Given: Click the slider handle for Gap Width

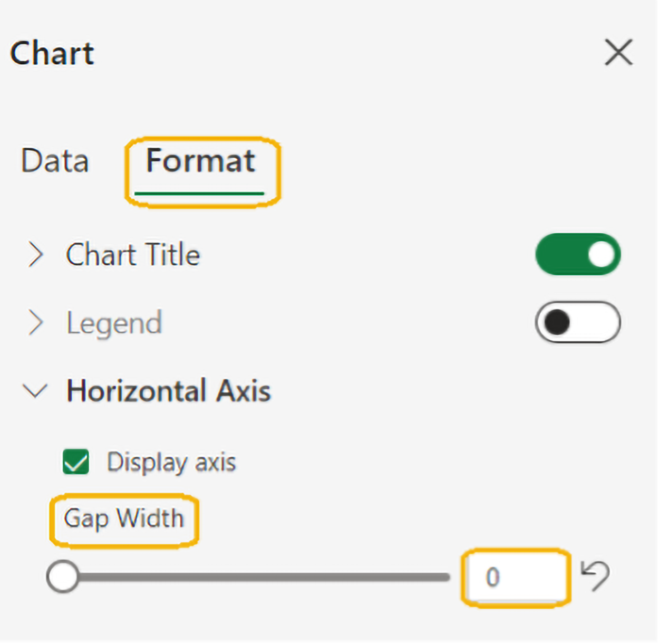Looking at the screenshot, I should click(62, 576).
